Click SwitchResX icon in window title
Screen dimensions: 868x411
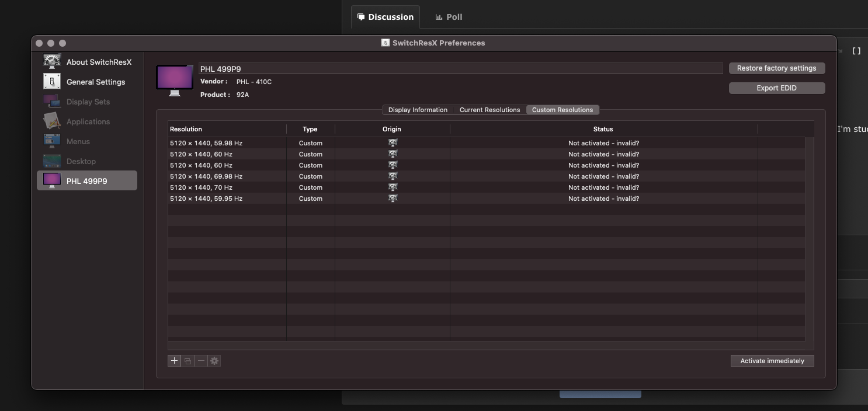pos(386,43)
